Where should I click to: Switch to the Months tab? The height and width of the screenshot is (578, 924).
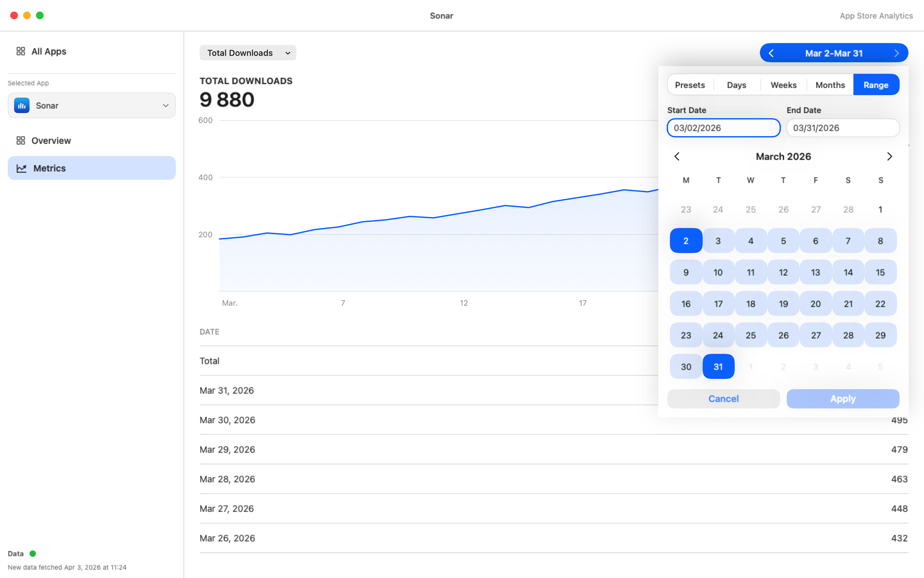(x=830, y=85)
